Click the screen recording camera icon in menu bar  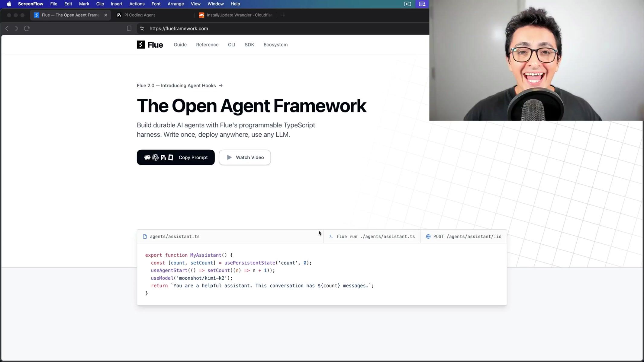[x=407, y=4]
